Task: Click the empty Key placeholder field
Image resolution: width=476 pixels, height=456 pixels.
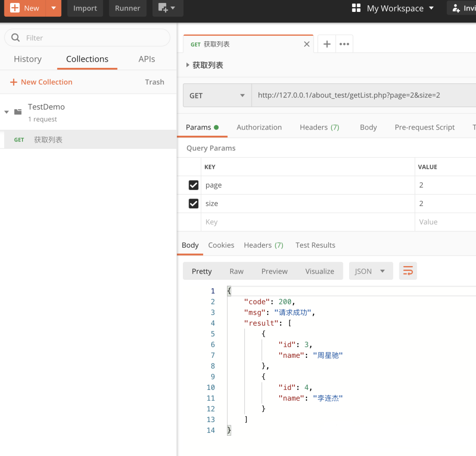Action: 308,222
